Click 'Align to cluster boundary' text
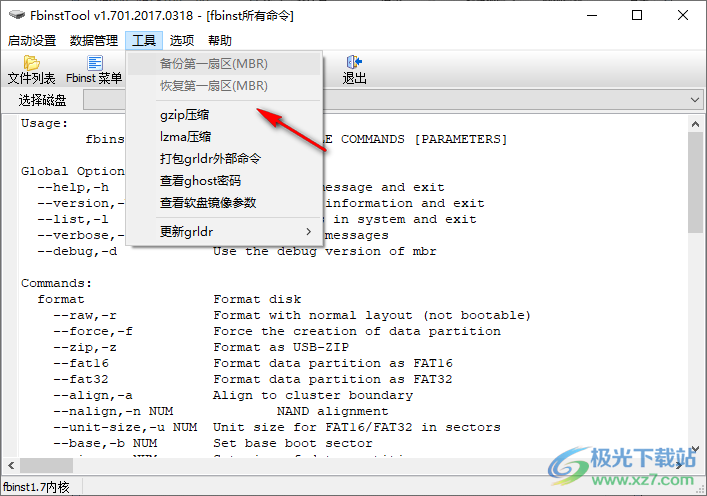 (x=313, y=395)
